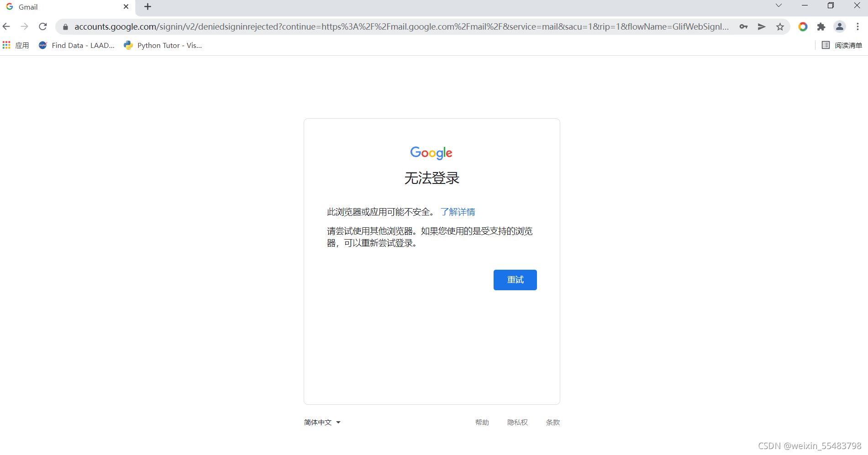Click the lock icon in the address bar
Viewport: 868px width, 455px height.
pos(65,27)
